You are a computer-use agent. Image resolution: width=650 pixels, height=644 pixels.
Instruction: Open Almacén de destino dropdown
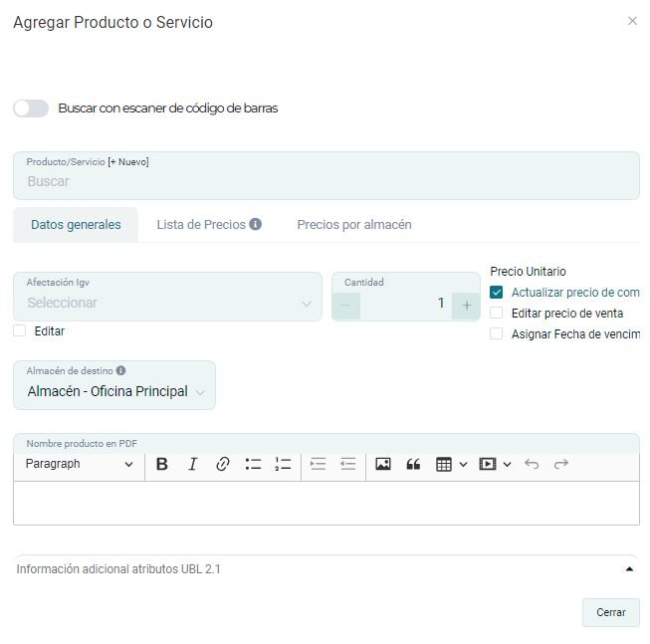coord(114,391)
